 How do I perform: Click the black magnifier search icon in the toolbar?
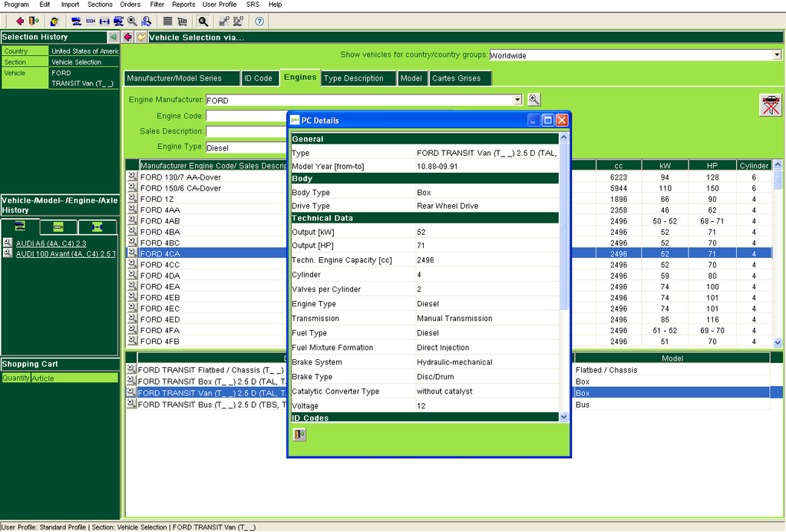point(203,21)
